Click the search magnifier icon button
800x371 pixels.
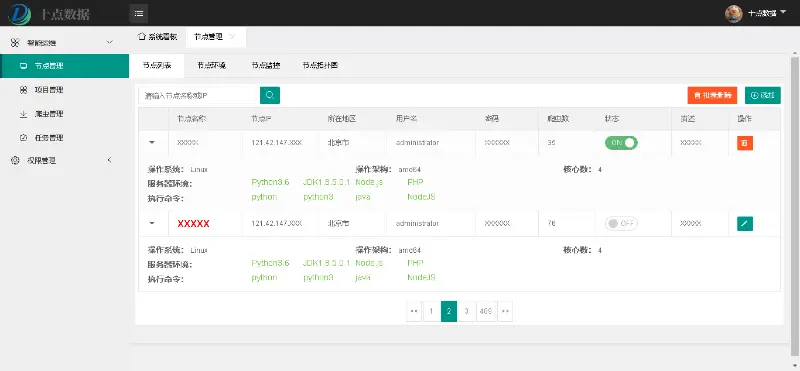pos(270,95)
